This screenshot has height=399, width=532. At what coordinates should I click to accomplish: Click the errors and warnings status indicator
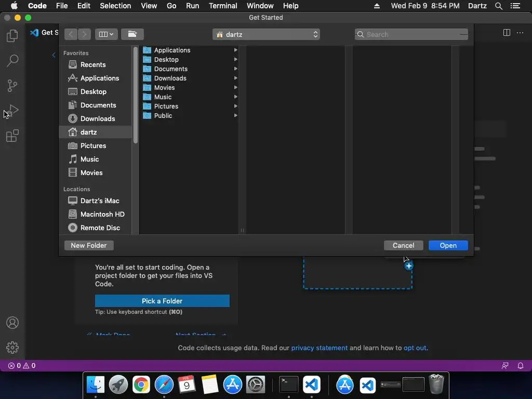click(x=22, y=365)
